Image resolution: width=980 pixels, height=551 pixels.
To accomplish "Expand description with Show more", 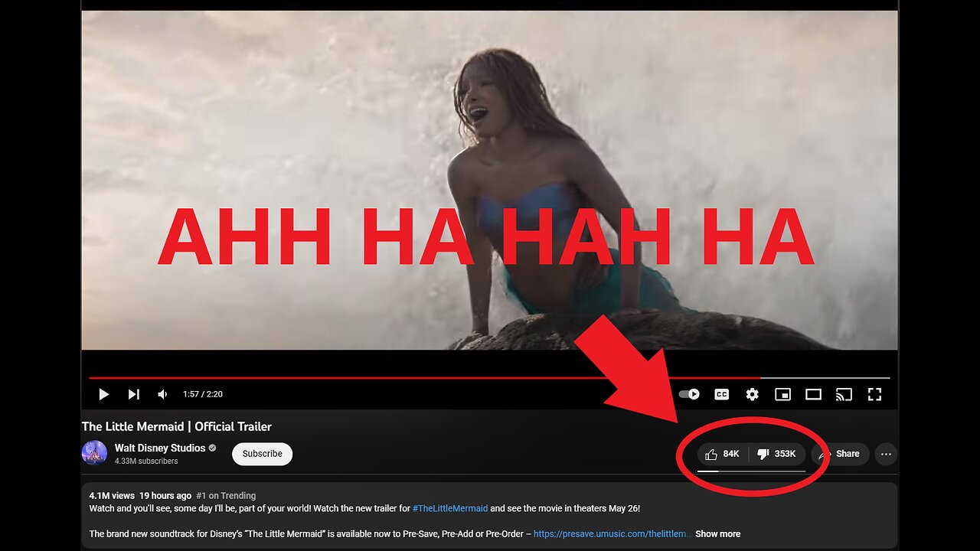I will pyautogui.click(x=717, y=533).
